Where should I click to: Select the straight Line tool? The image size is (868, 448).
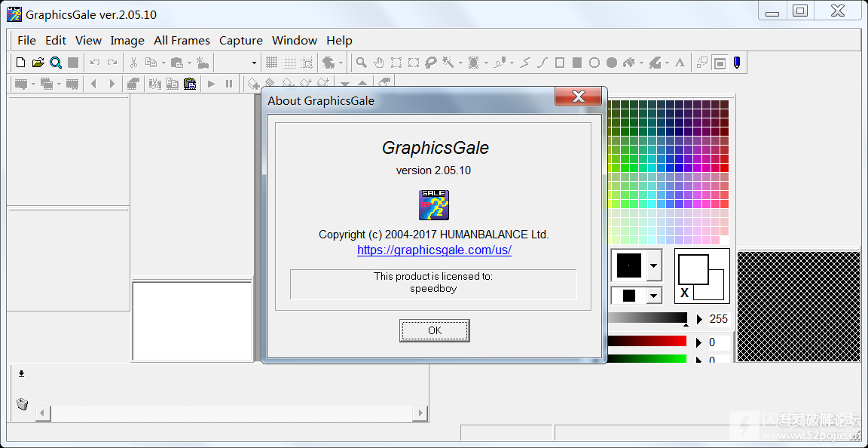click(x=525, y=63)
